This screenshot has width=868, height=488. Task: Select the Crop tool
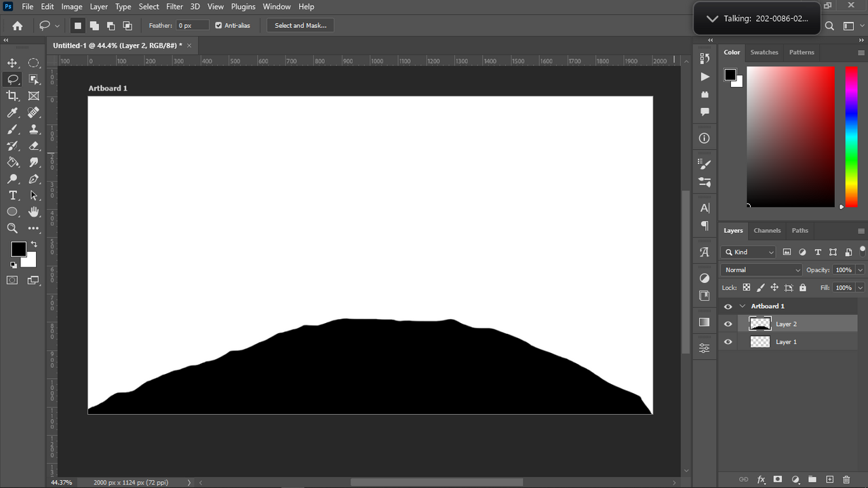click(12, 96)
